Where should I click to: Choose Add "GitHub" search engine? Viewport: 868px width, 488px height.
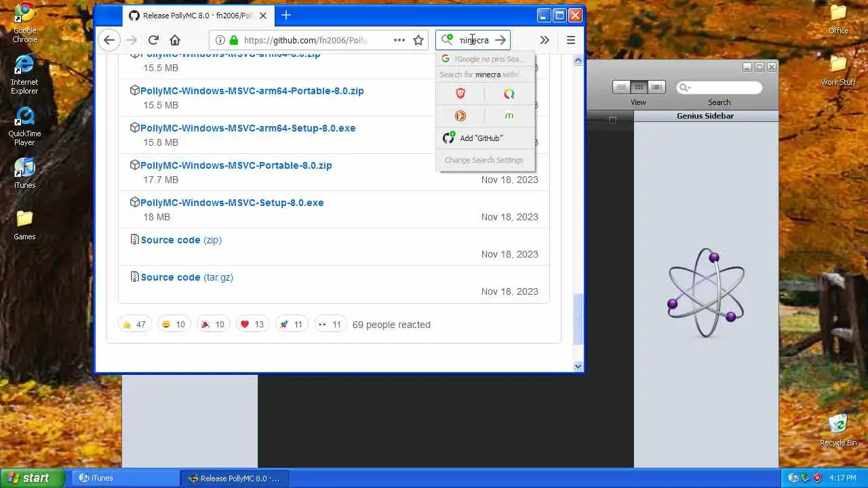pos(485,138)
